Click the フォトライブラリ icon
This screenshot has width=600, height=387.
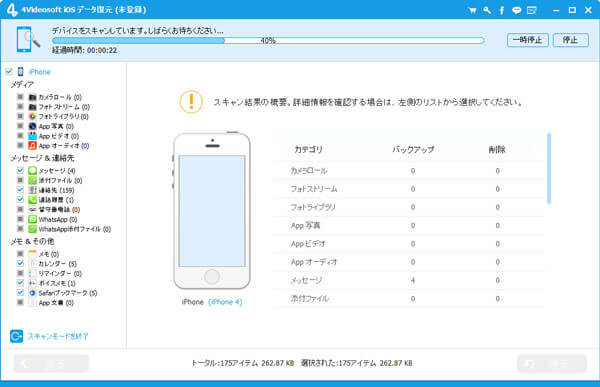pos(33,116)
